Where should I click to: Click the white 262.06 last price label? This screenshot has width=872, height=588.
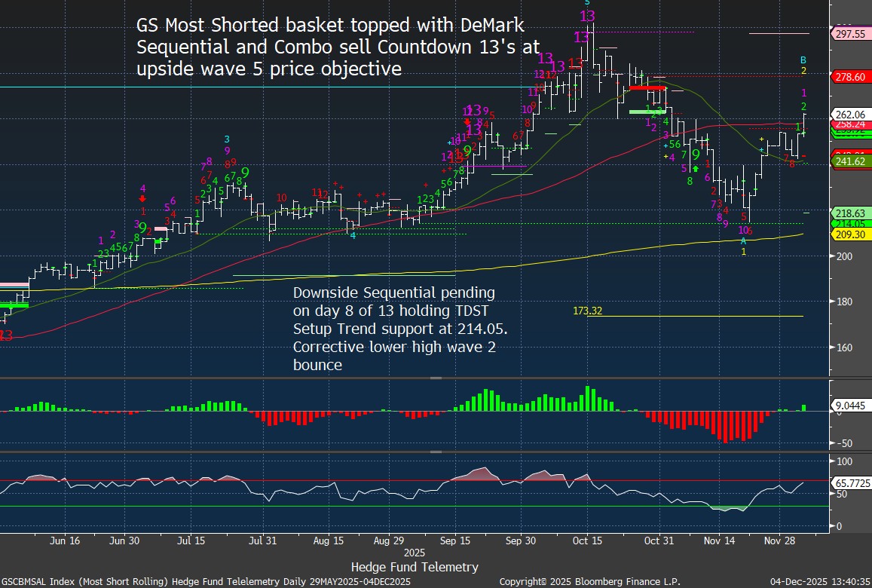click(849, 114)
